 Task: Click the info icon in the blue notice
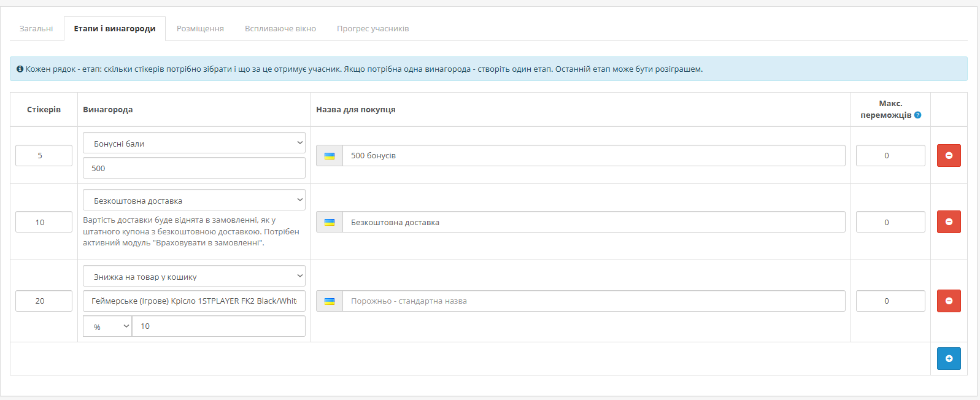coord(20,69)
